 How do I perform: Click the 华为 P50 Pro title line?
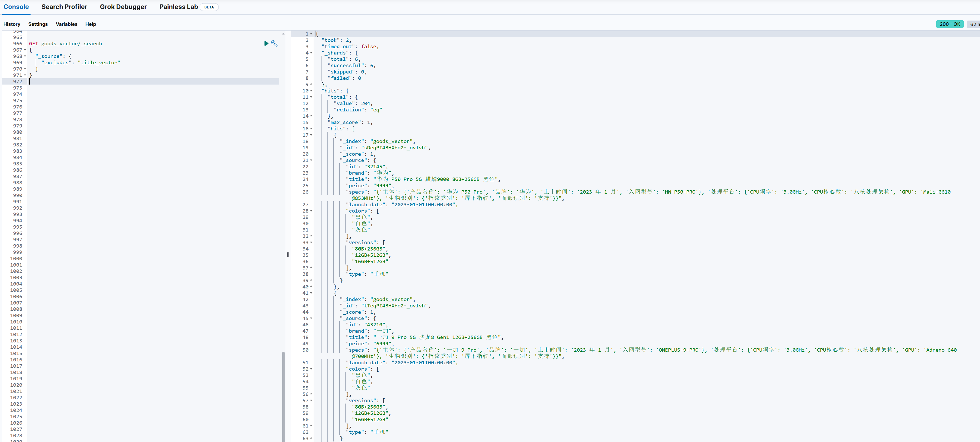(423, 179)
